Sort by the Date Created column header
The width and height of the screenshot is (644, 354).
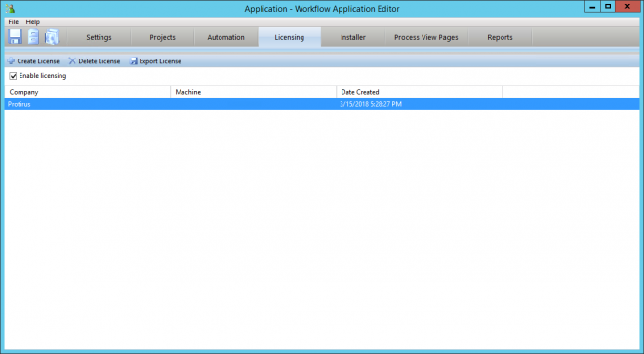(x=419, y=92)
